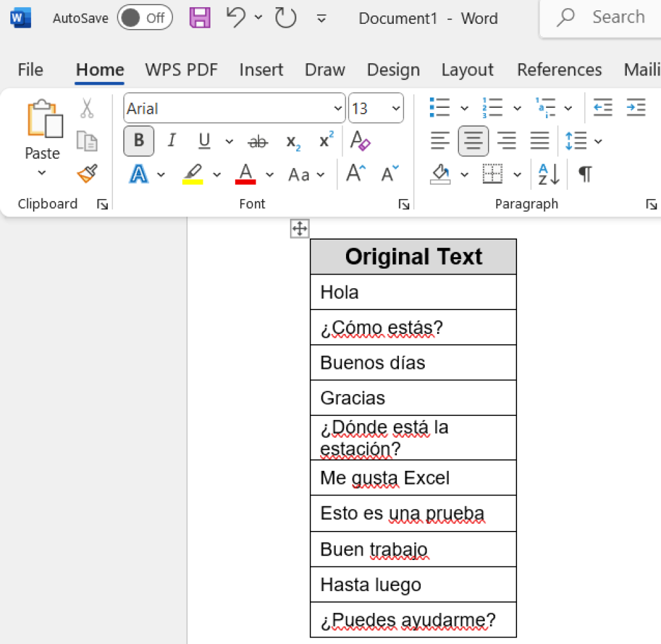Viewport: 661px width, 644px height.
Task: Open the Text Highlight Color dropdown arrow
Action: point(216,174)
